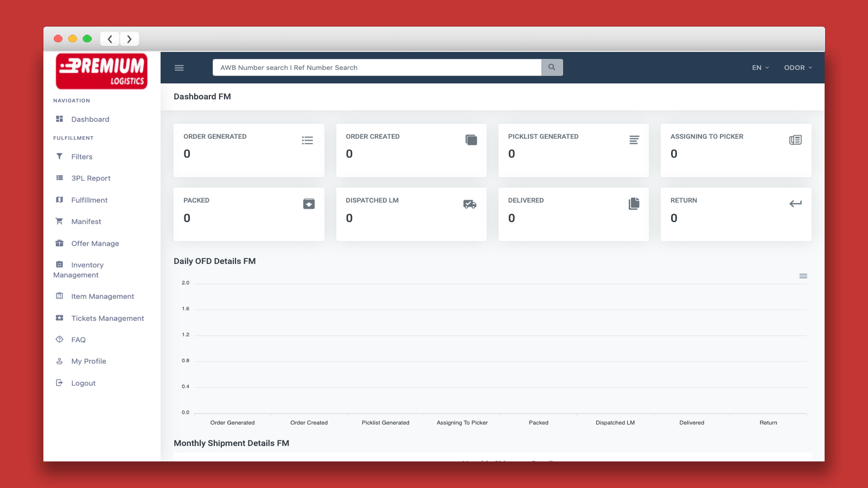Image resolution: width=868 pixels, height=488 pixels.
Task: Expand Inventory Management in sidebar
Action: 87,270
